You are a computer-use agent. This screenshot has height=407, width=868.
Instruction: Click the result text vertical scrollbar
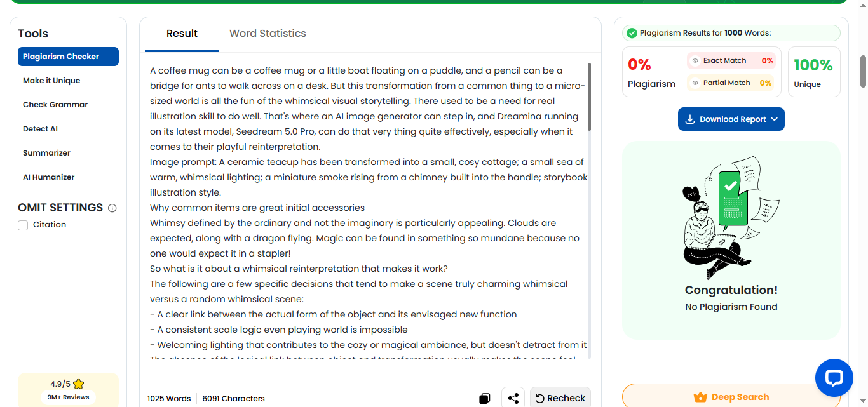(590, 97)
